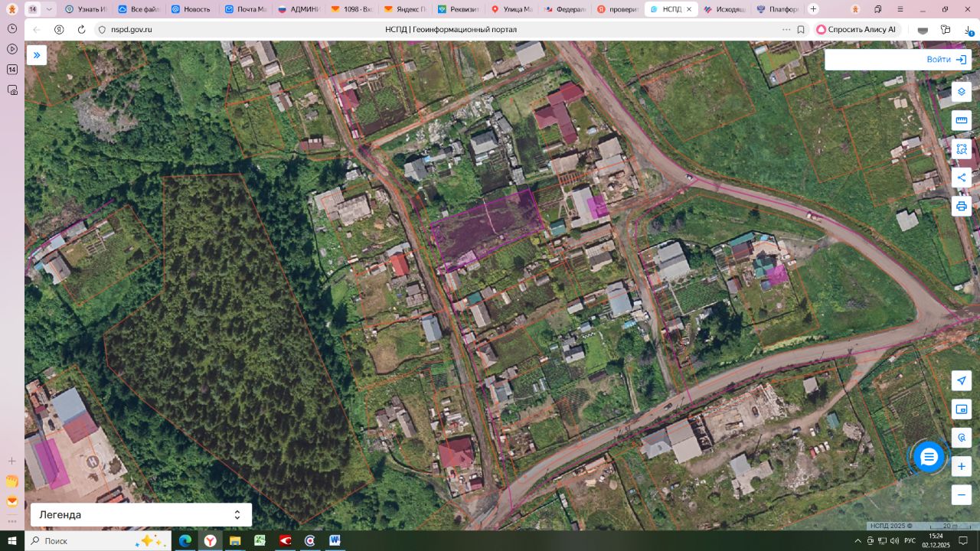Open the tab group dropdown arrow
The width and height of the screenshot is (980, 551).
50,9
